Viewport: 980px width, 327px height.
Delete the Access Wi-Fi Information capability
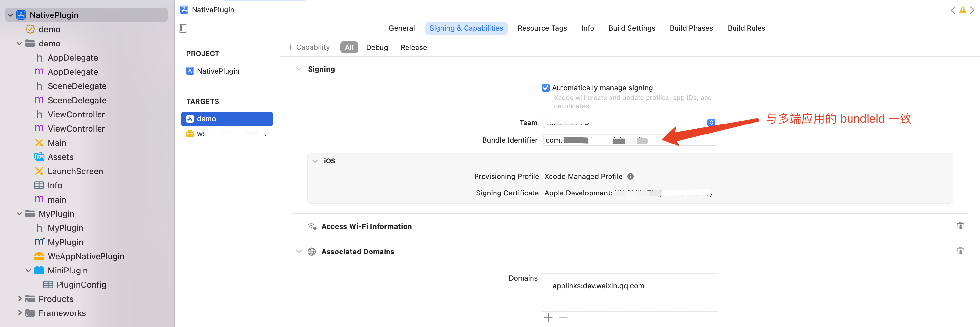coord(960,226)
